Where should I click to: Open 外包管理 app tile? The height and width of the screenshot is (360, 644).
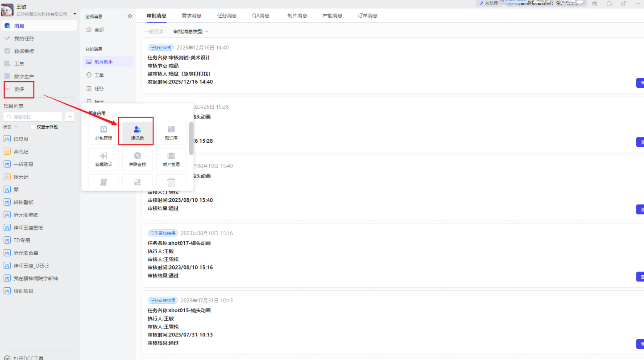click(103, 132)
